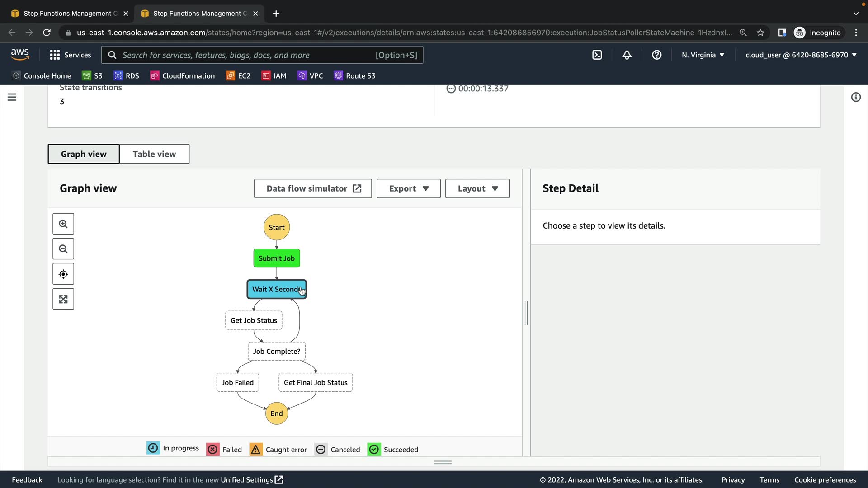Screen dimensions: 868x488
Task: Open the Services grid menu
Action: point(70,55)
